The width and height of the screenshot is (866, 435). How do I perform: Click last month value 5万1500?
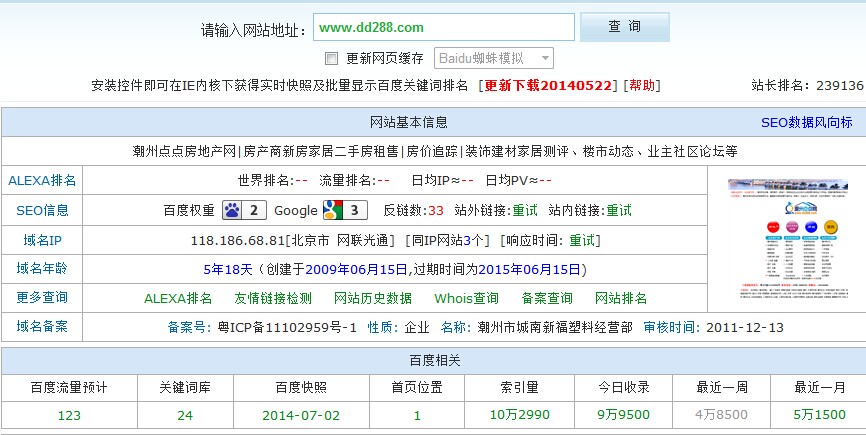tap(819, 415)
